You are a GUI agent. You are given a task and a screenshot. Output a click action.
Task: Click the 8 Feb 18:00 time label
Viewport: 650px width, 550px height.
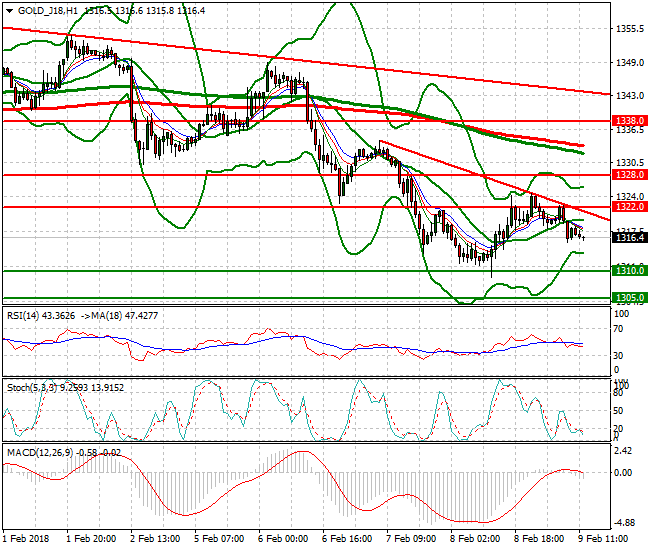click(539, 539)
